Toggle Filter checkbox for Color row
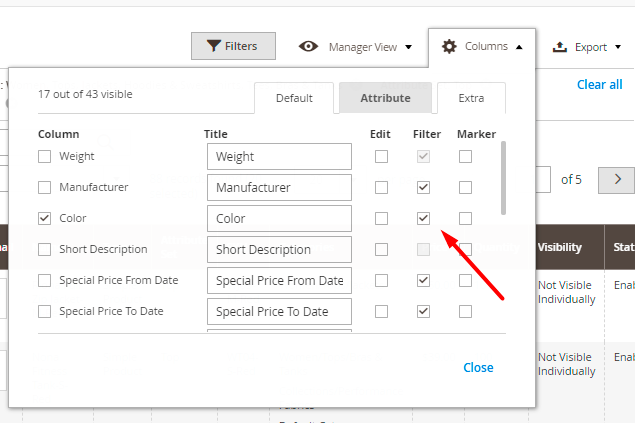 tap(424, 218)
